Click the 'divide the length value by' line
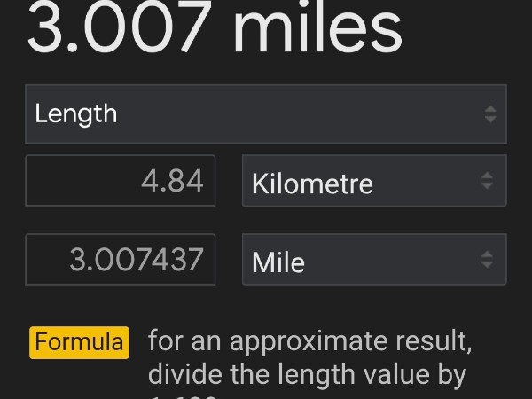This screenshot has width=532, height=399. [x=307, y=374]
